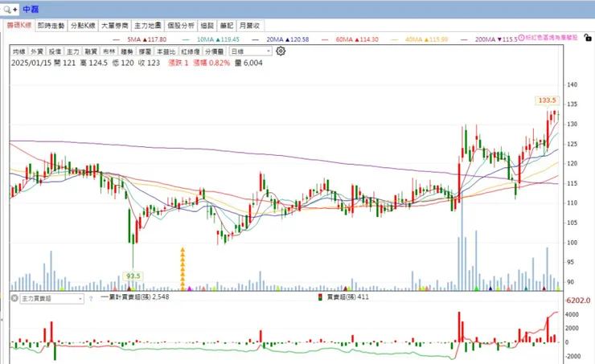Image resolution: width=595 pixels, height=364 pixels.
Task: Open the 月營收 tab
Action: 250,26
